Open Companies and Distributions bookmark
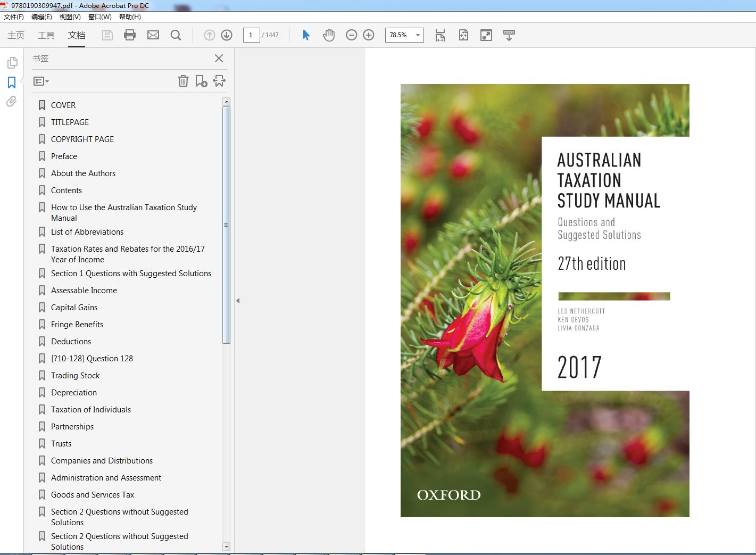This screenshot has height=555, width=756. [102, 461]
